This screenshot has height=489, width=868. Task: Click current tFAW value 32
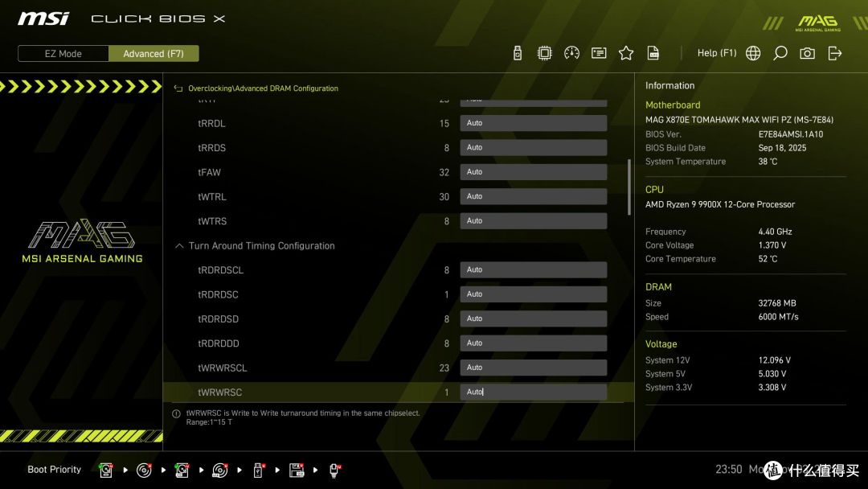[444, 172]
